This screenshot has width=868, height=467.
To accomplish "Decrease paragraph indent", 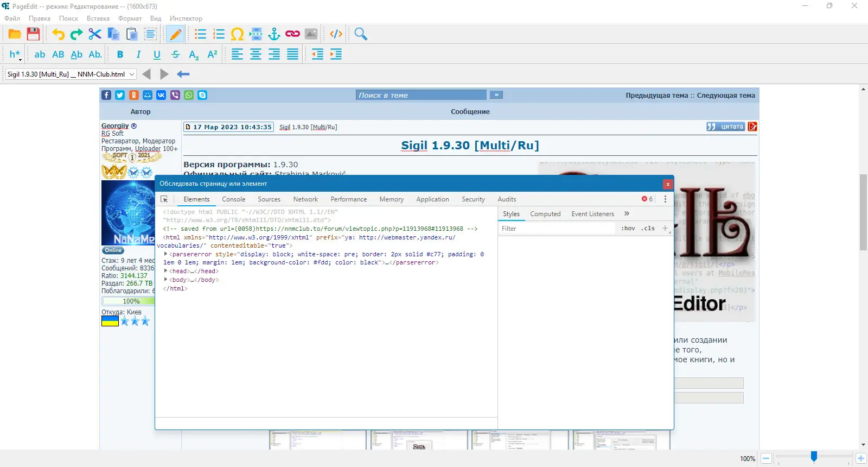I will [317, 54].
